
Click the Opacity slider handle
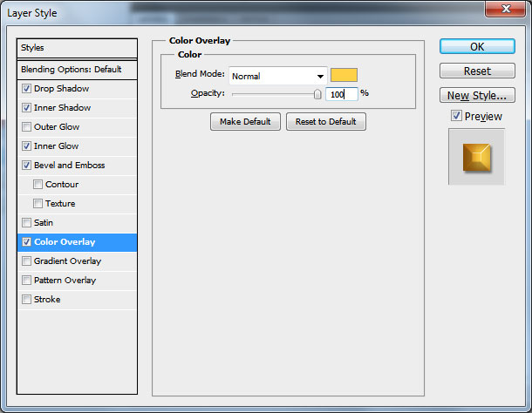click(317, 94)
